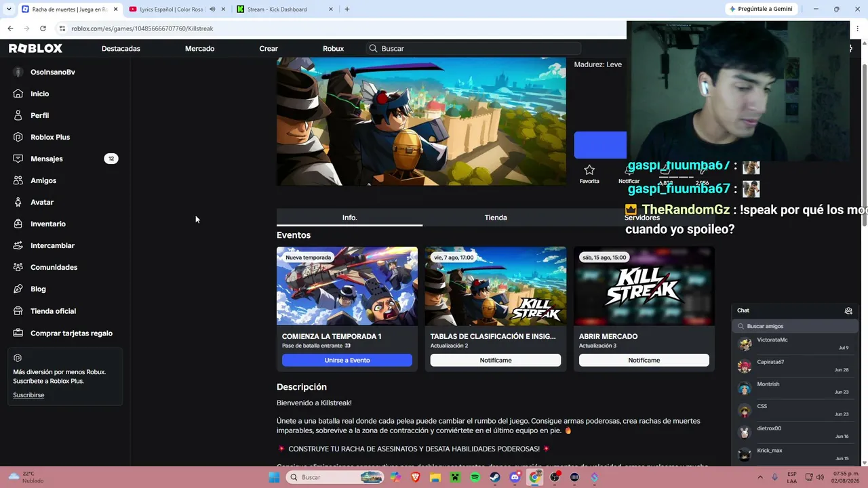Screen dimensions: 868x488
Task: Open the Robux menu
Action: point(333,49)
